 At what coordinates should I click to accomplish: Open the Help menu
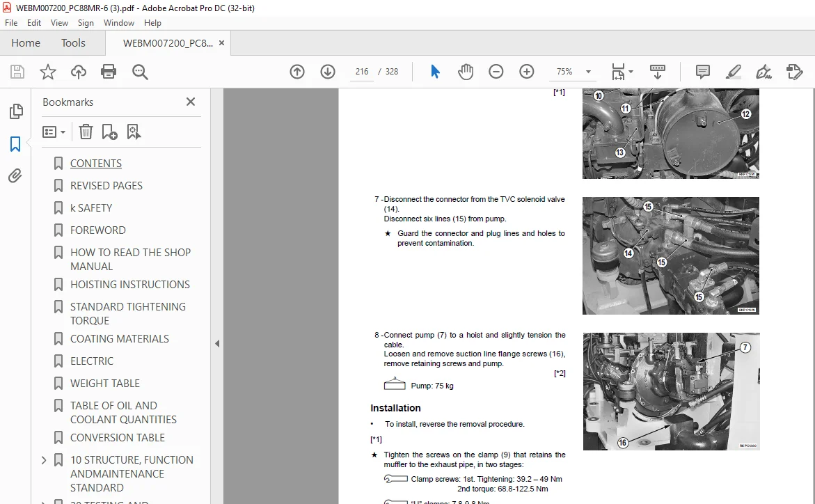click(x=152, y=23)
